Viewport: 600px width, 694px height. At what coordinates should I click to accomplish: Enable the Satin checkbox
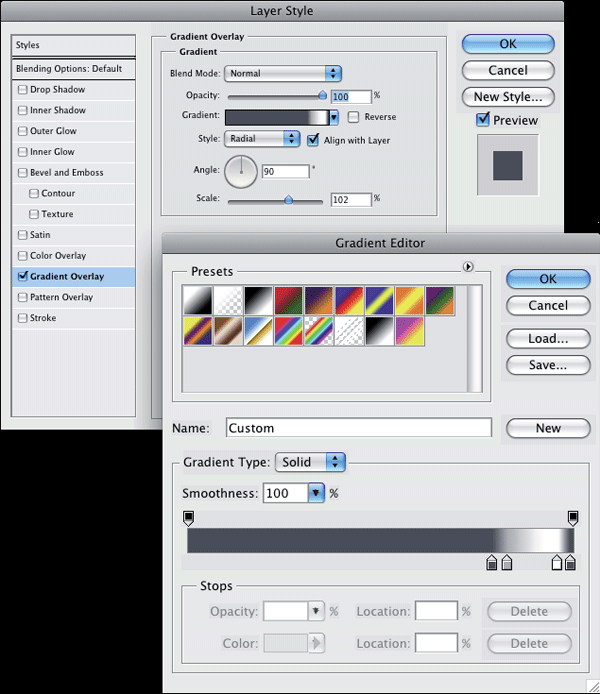pos(22,235)
